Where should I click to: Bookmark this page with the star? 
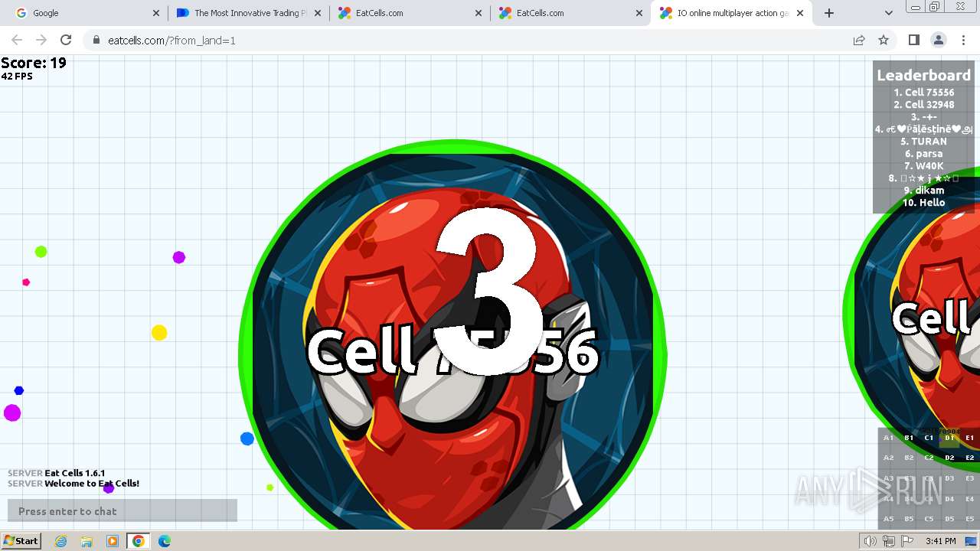click(x=884, y=40)
